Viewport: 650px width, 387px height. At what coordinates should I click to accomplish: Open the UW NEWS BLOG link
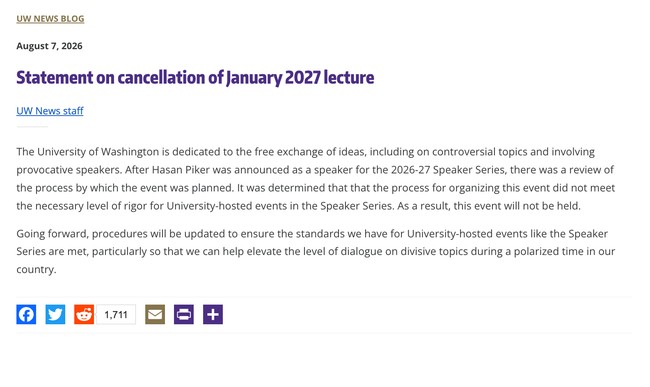[x=50, y=19]
